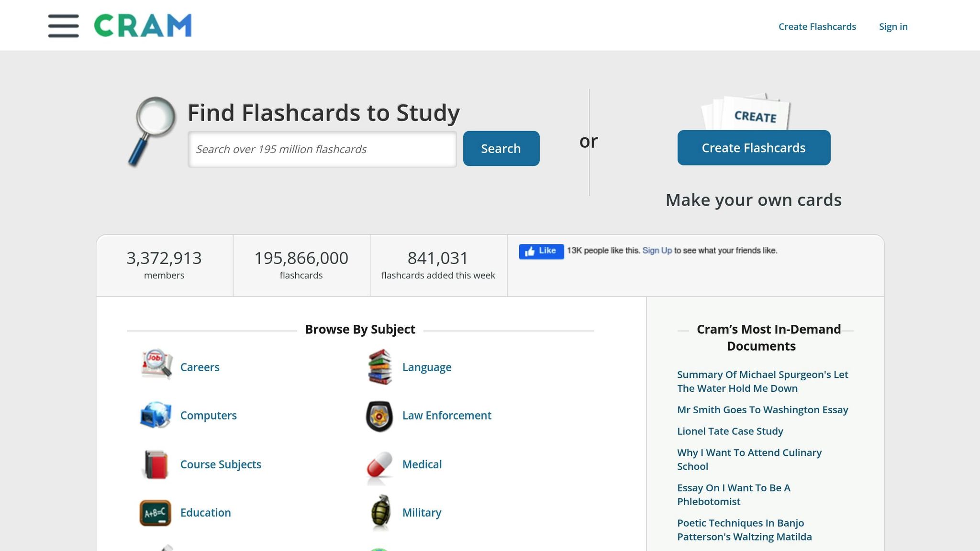Click the CRAM logo
Viewport: 980px width, 551px height.
(143, 25)
